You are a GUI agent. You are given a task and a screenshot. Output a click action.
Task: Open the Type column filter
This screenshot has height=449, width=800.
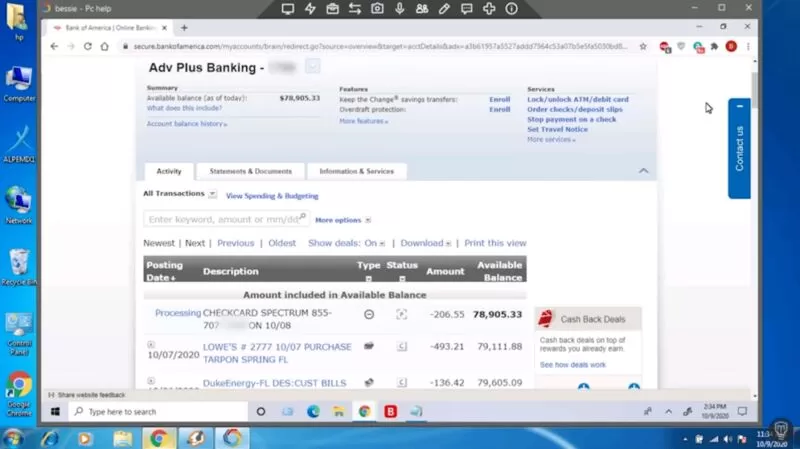point(368,279)
